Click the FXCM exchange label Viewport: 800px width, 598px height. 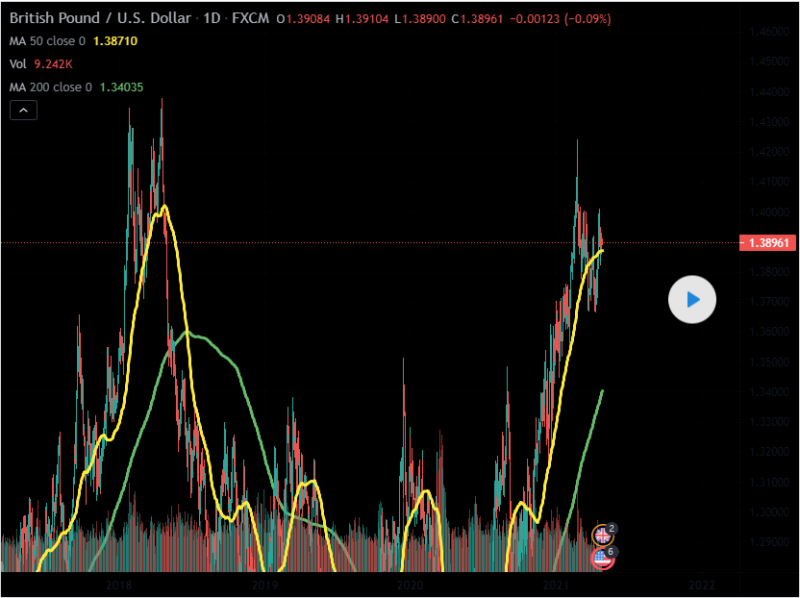[x=250, y=19]
